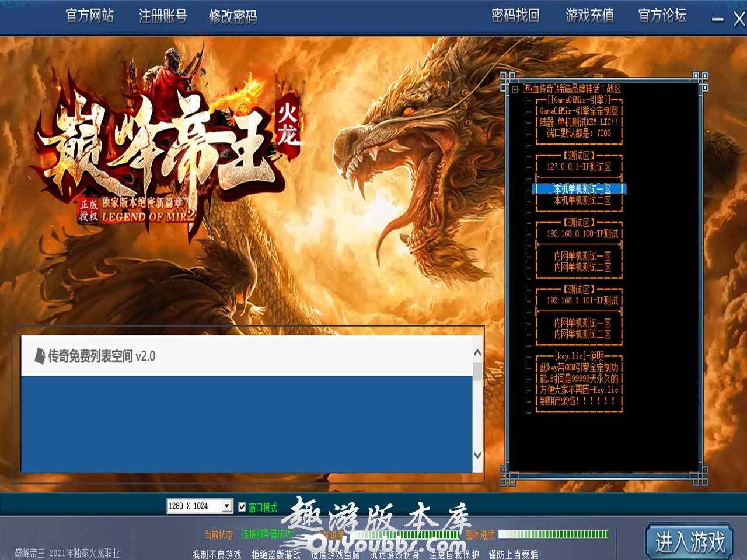Image resolution: width=747 pixels, height=560 pixels.
Task: Visit the 官方论坛 forum
Action: pos(662,15)
